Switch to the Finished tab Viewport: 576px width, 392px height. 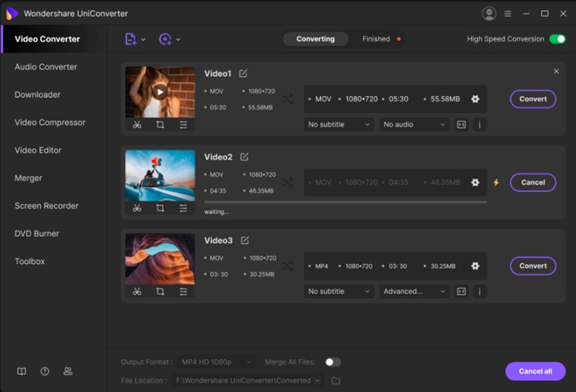(376, 39)
